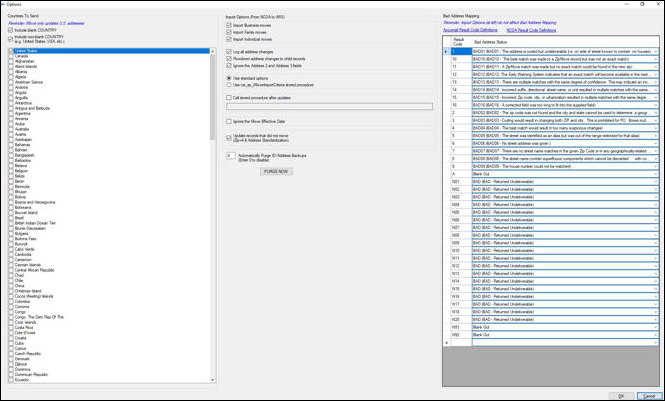Toggle the Import Business moves checkbox
This screenshot has width=665, height=401.
click(x=229, y=25)
